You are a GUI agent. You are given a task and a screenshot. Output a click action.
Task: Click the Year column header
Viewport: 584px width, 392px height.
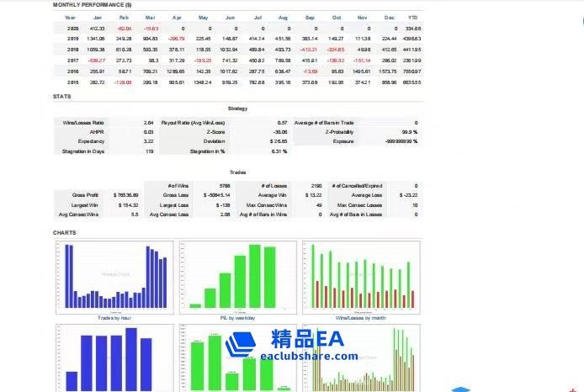(71, 17)
